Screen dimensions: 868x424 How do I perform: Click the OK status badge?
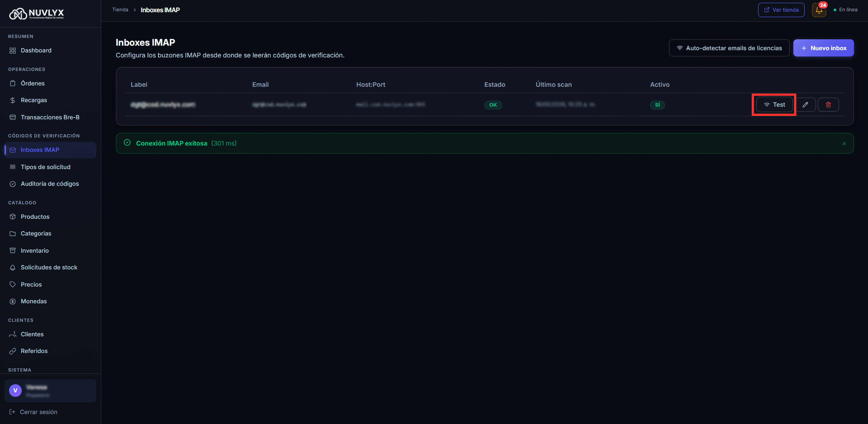tap(493, 105)
